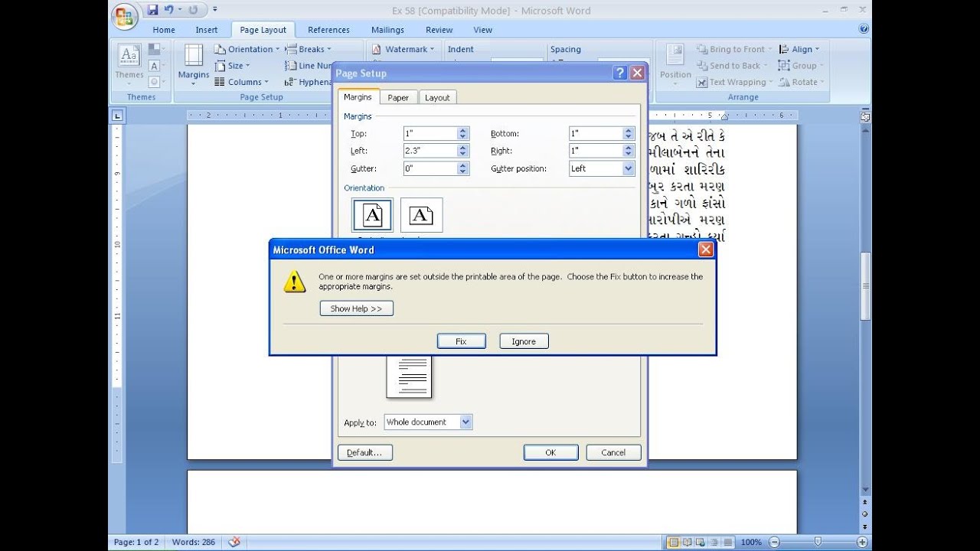The image size is (980, 551).
Task: Open the Size dropdown in ribbon
Action: click(233, 66)
